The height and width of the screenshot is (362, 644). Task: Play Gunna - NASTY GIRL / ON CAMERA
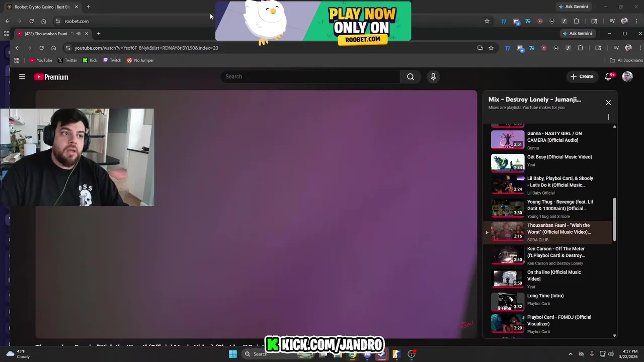[x=547, y=140]
